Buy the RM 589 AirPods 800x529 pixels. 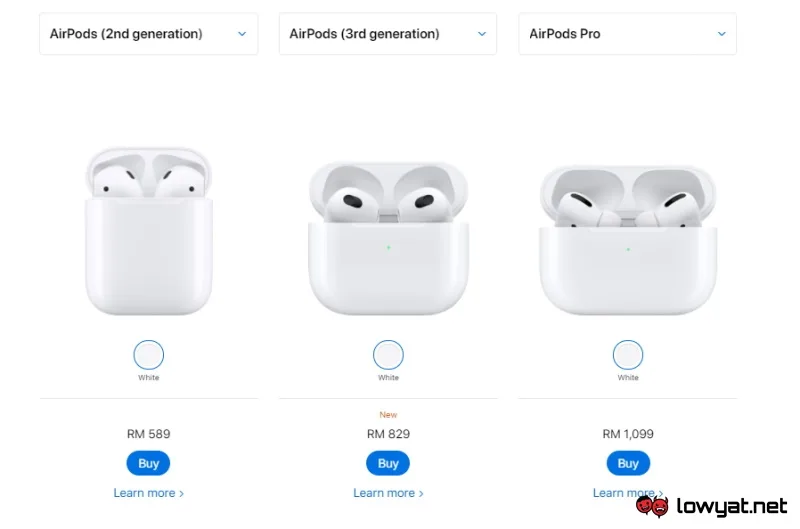point(148,463)
